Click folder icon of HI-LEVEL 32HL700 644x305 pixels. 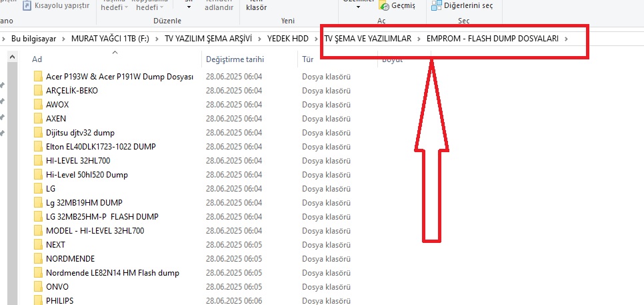click(38, 161)
